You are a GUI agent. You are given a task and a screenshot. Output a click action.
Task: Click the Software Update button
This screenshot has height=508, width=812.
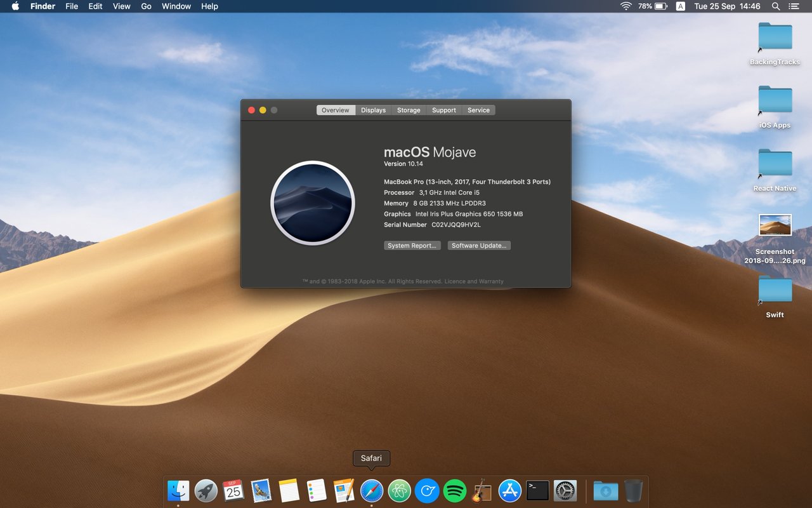point(479,246)
